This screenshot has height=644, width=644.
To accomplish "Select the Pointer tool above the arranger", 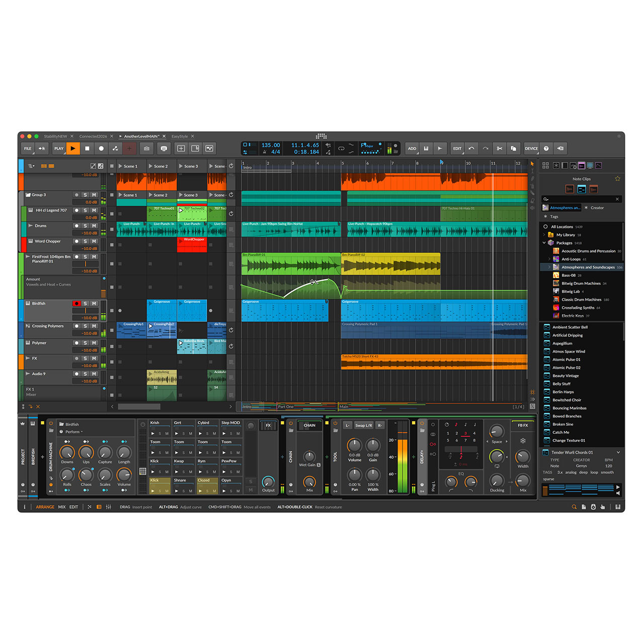I will click(532, 164).
